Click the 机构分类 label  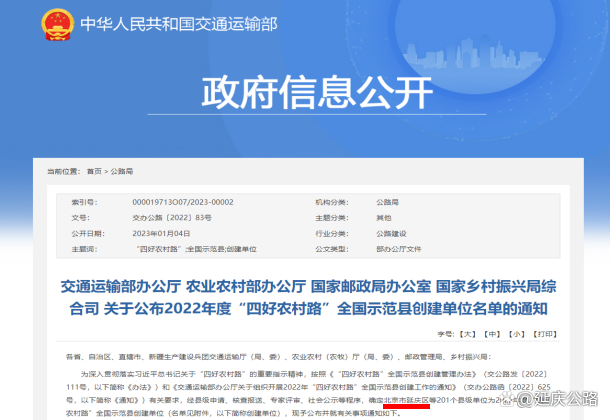tap(332, 202)
